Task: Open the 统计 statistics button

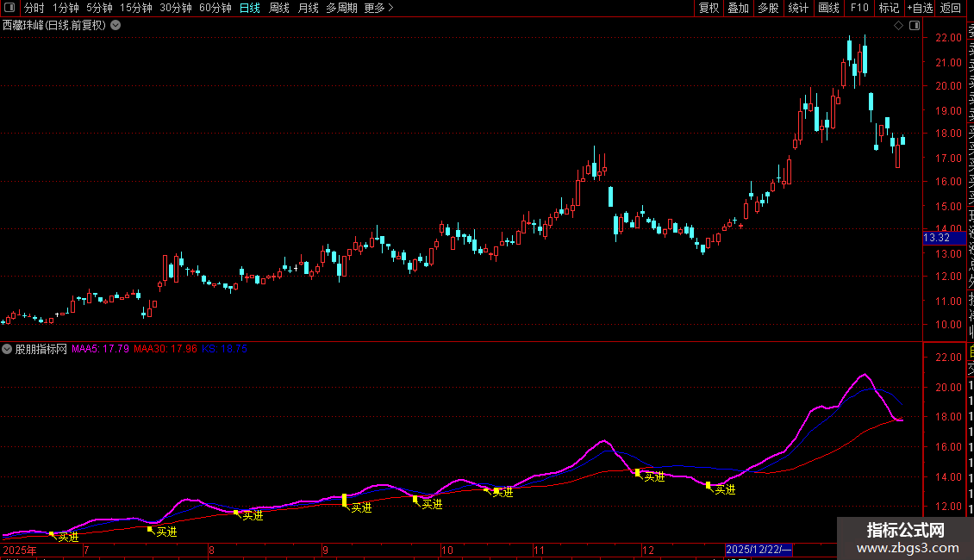Action: point(798,8)
